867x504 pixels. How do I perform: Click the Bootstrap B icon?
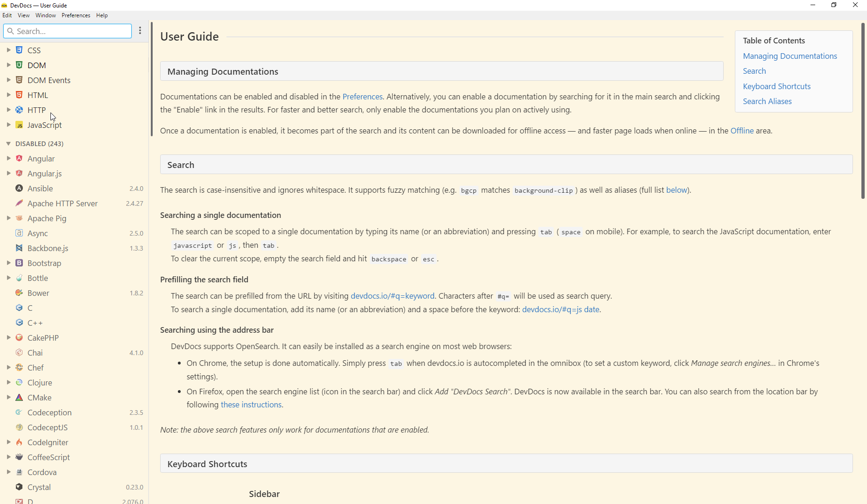[x=19, y=263]
